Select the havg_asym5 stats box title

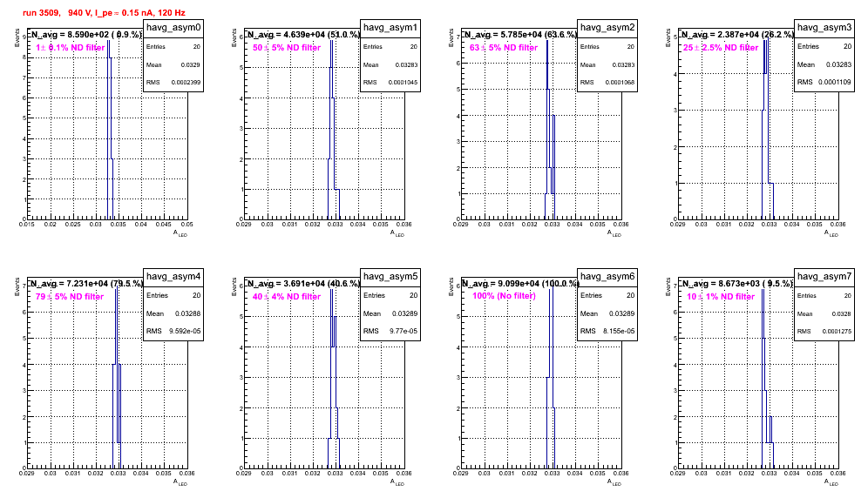pos(390,277)
